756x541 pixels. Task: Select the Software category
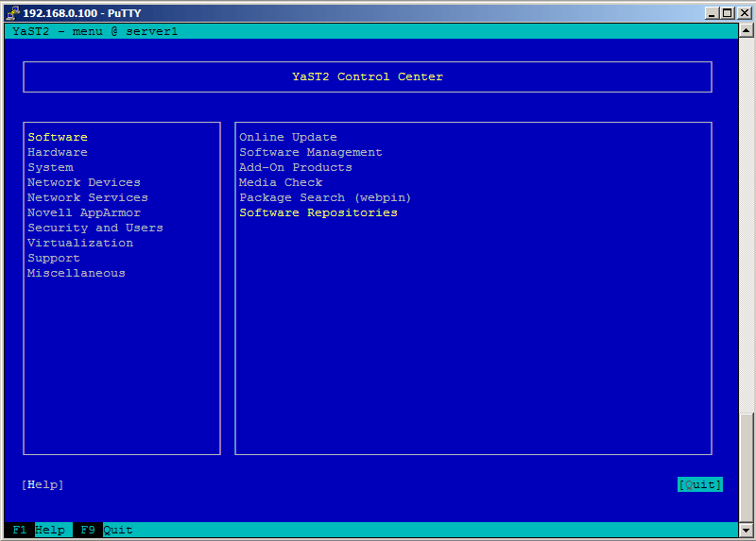[x=58, y=137]
